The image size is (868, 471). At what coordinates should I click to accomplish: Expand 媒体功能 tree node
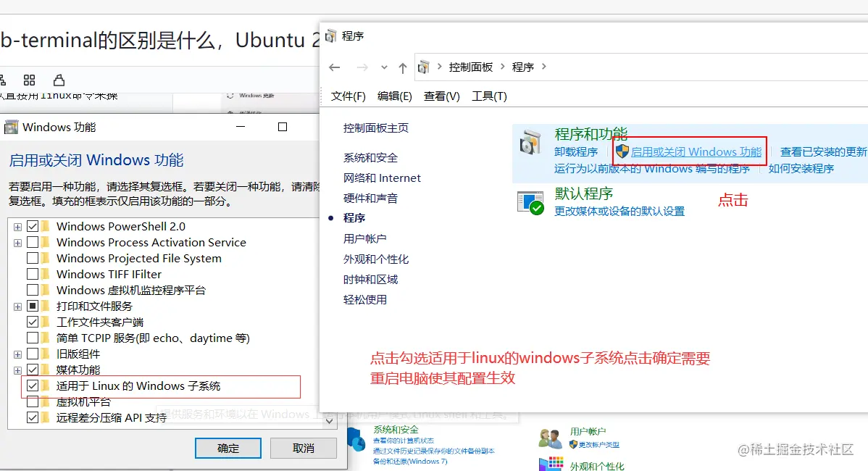click(17, 370)
